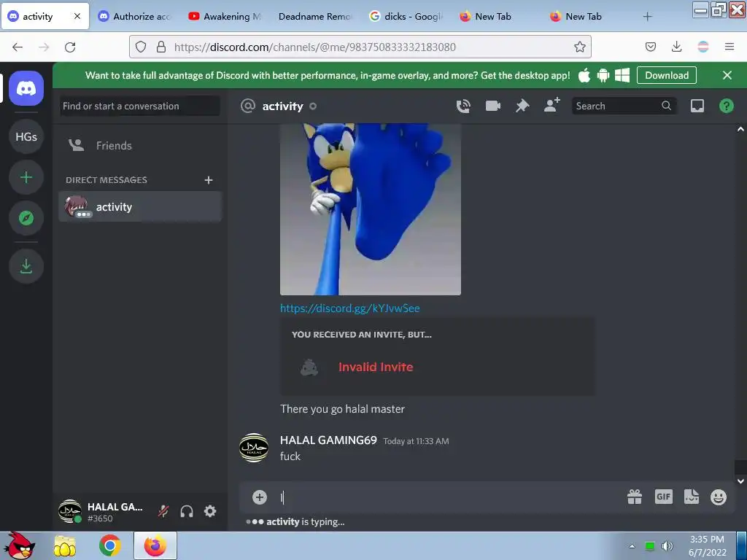The height and width of the screenshot is (560, 747).
Task: Click HALAL GAMING69 avatar in chat
Action: click(253, 448)
